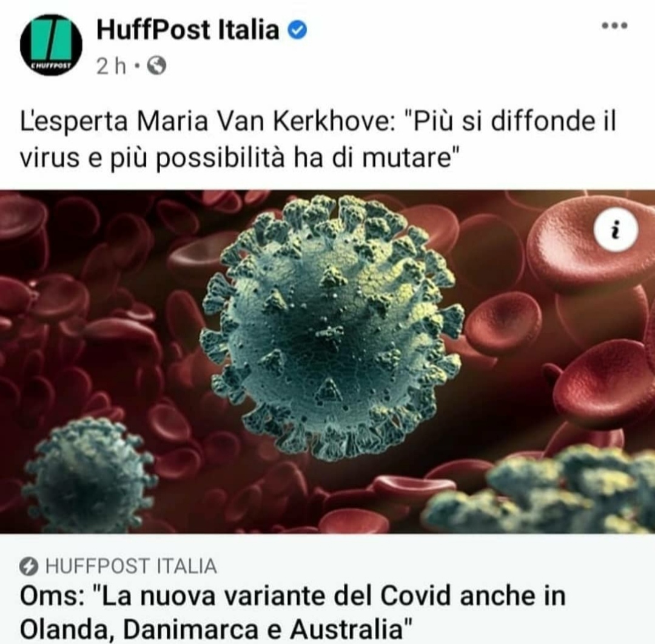Click the globe public audience icon
655x644 pixels.
pyautogui.click(x=157, y=65)
